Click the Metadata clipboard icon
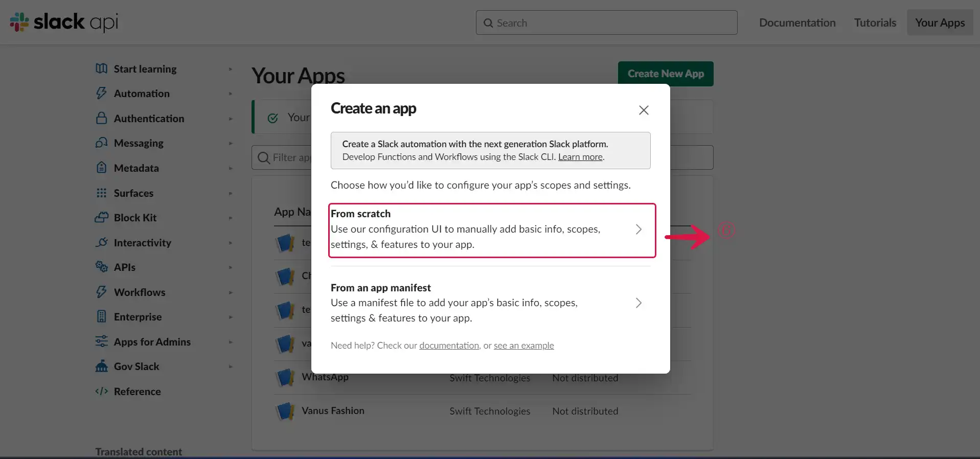The image size is (980, 459). pos(101,168)
